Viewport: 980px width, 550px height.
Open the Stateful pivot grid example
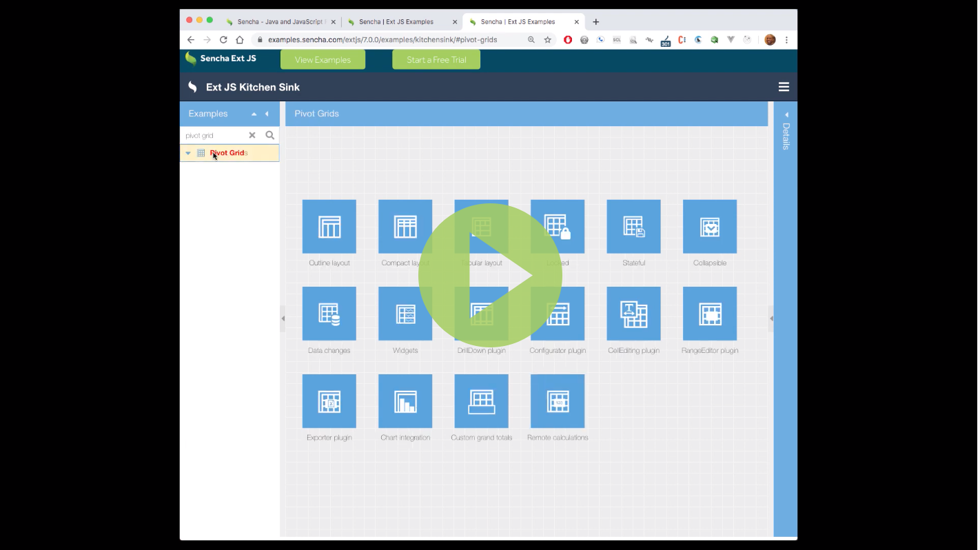coord(633,227)
